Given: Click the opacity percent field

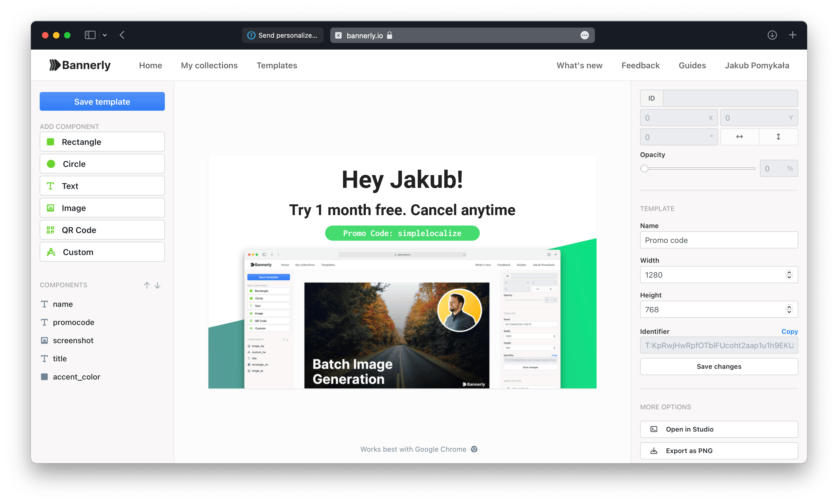Looking at the screenshot, I should [x=778, y=169].
